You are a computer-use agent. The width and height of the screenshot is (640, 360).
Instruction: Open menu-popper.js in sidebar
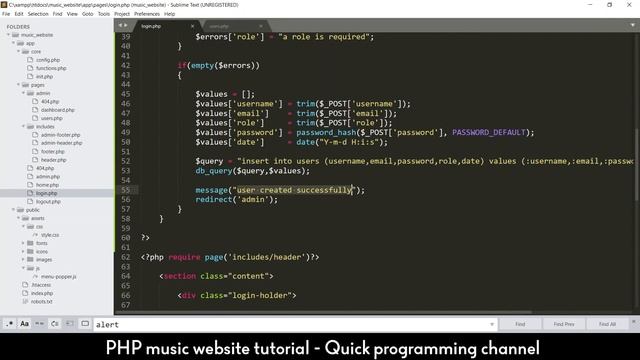pyautogui.click(x=58, y=277)
